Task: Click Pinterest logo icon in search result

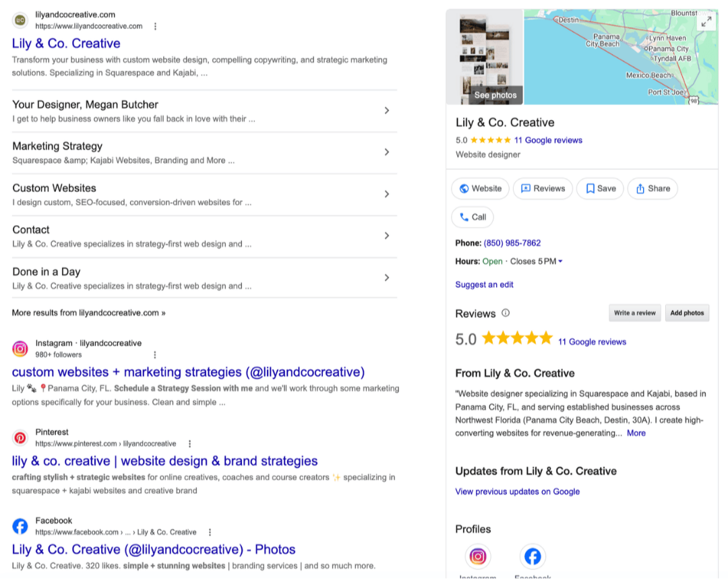Action: click(20, 438)
